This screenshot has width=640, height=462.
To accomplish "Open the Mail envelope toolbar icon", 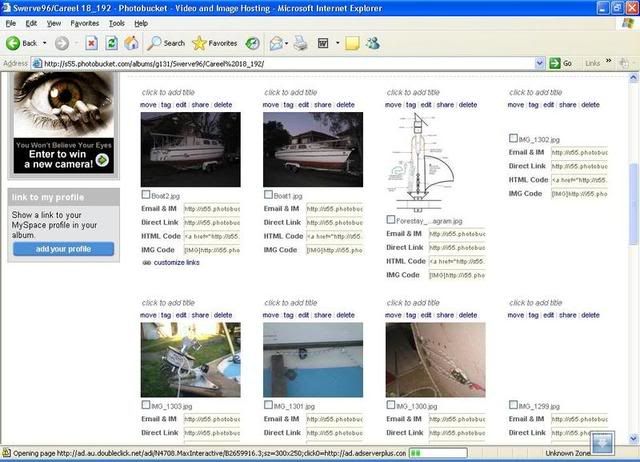I will tap(276, 43).
